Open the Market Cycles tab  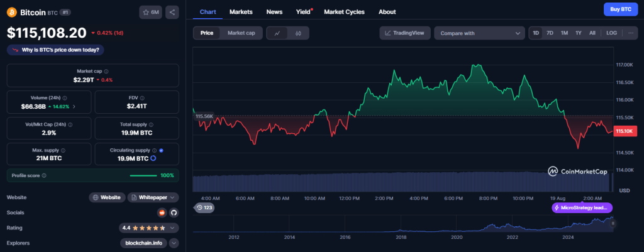[343, 12]
